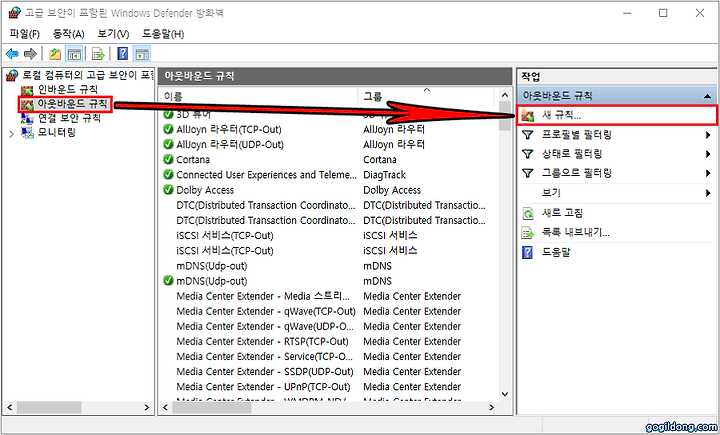
Task: Open the 도움말(H) menu
Action: 163,34
